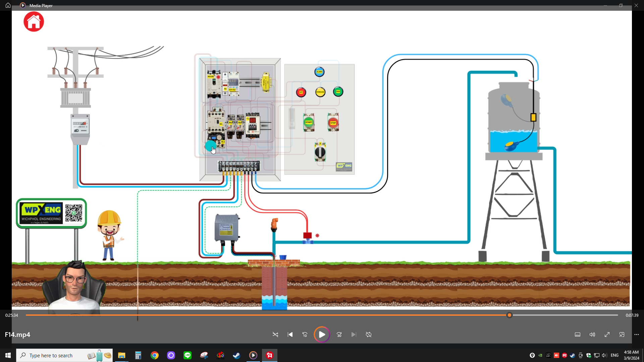Click the red home button in video
The image size is (644, 362).
pos(34,22)
